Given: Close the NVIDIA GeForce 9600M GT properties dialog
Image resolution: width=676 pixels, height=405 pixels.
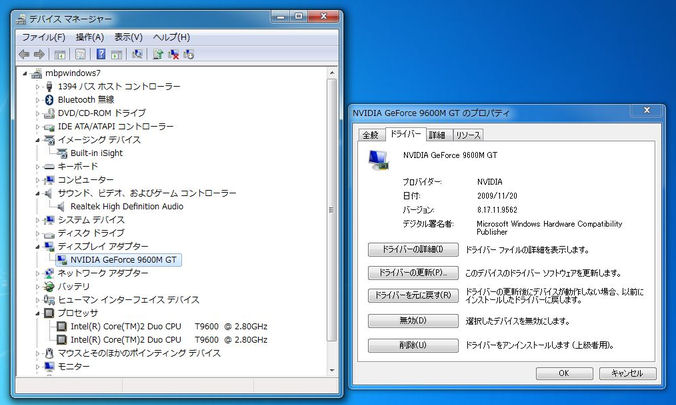Looking at the screenshot, I should coord(647,110).
